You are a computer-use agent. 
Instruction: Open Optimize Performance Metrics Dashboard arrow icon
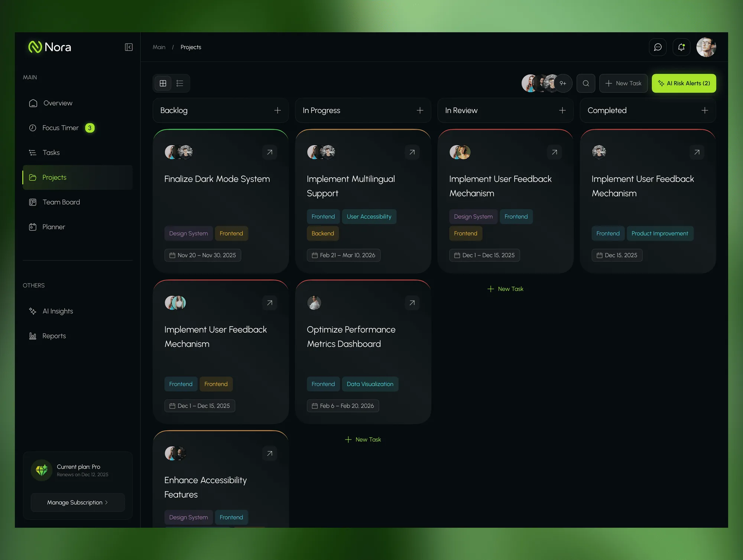coord(412,303)
